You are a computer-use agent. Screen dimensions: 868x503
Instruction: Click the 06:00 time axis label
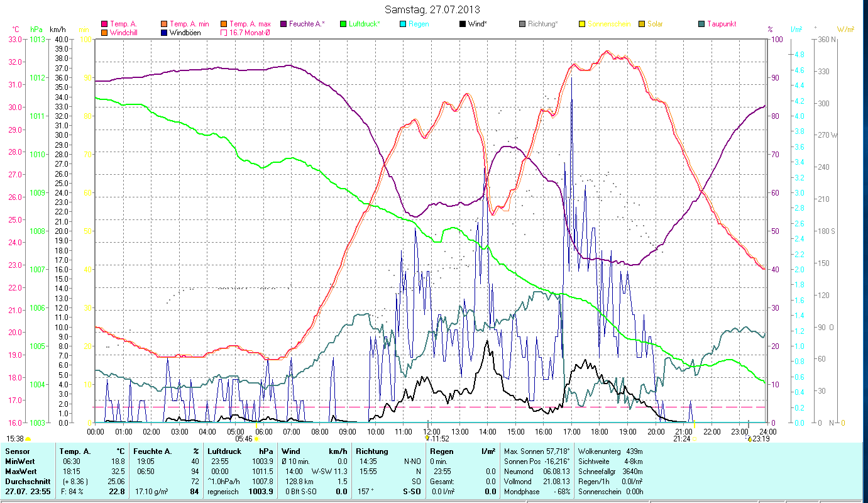(263, 431)
